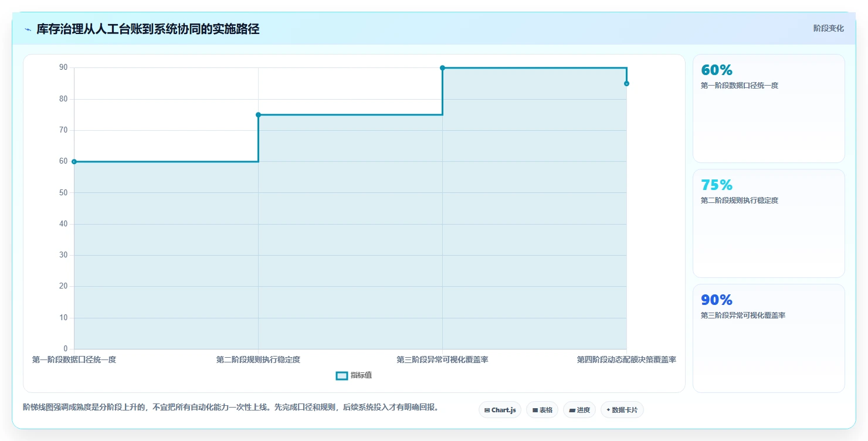Click the chart data point at value 60
The image size is (868, 441).
pos(74,161)
